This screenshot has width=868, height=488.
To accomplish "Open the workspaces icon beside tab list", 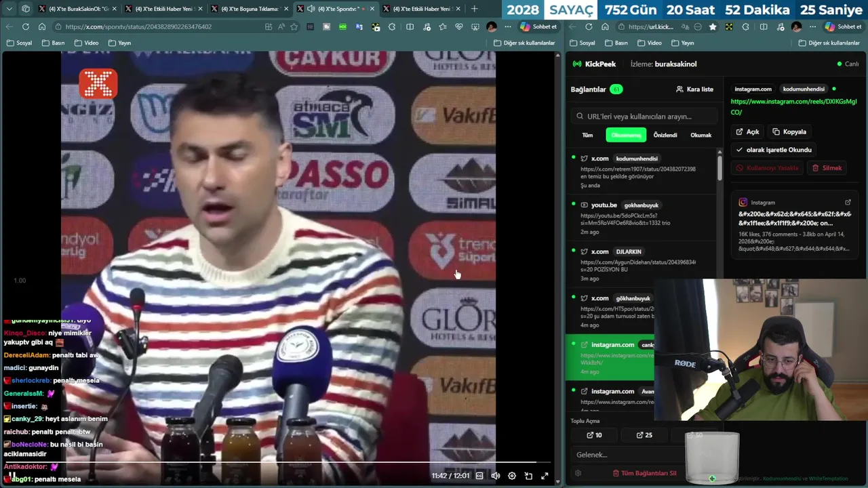I will [x=25, y=9].
